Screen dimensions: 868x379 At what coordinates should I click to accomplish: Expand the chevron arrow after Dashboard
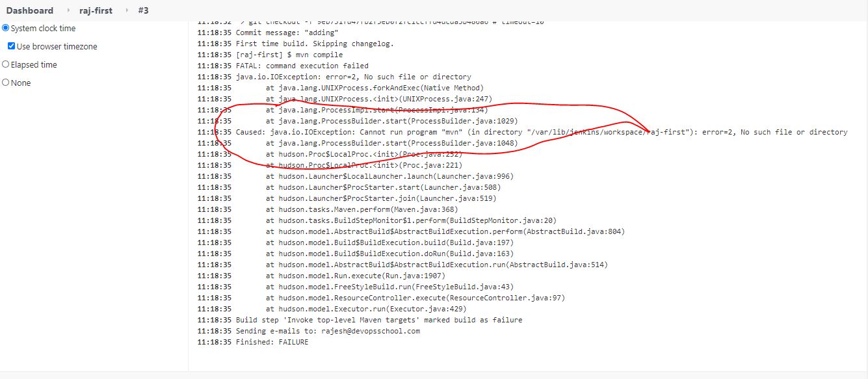pyautogui.click(x=69, y=10)
